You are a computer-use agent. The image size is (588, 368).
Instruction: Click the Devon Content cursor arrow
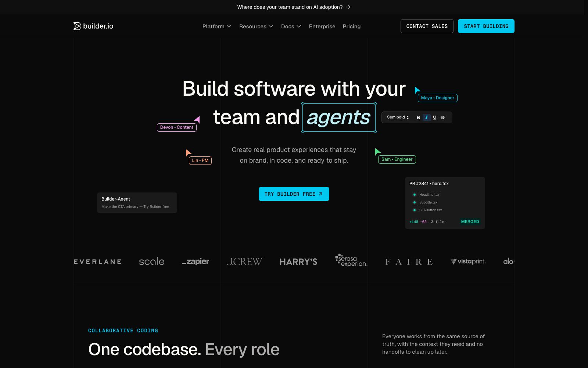[197, 119]
